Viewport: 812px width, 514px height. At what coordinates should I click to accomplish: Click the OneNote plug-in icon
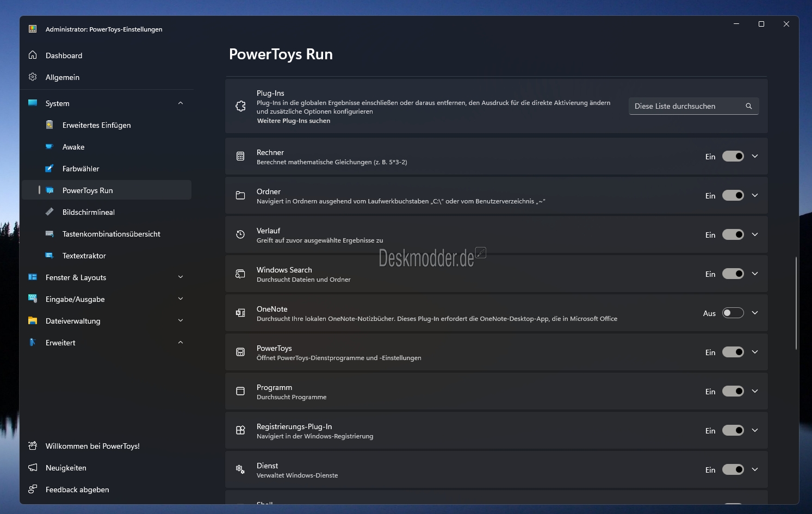[x=240, y=313]
